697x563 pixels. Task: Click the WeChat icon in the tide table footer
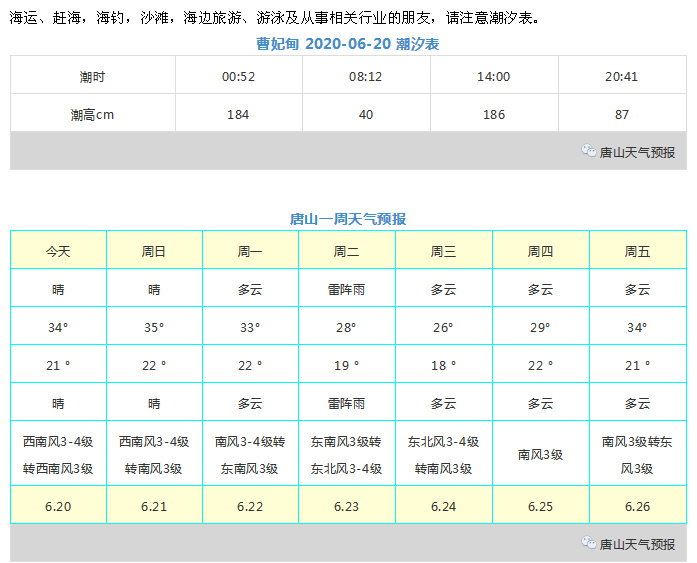pyautogui.click(x=589, y=152)
